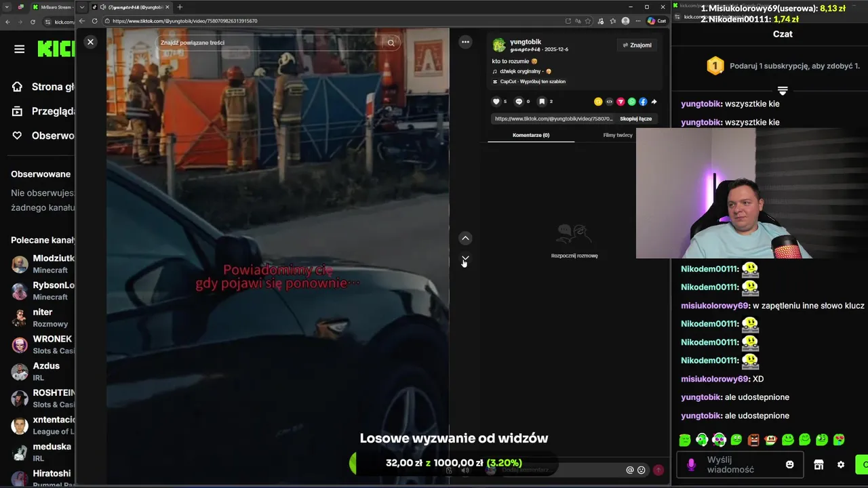Viewport: 868px width, 488px height.
Task: Click chat username misiukolorowy69 on 'XD' message
Action: coord(715,379)
